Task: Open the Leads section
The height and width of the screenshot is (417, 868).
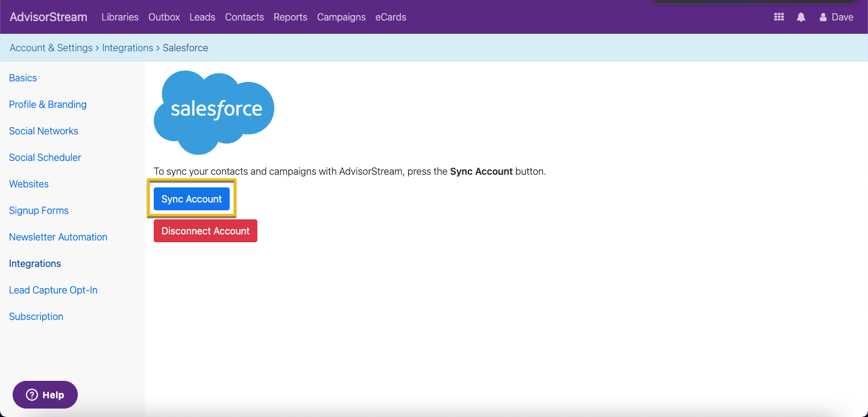Action: 202,17
